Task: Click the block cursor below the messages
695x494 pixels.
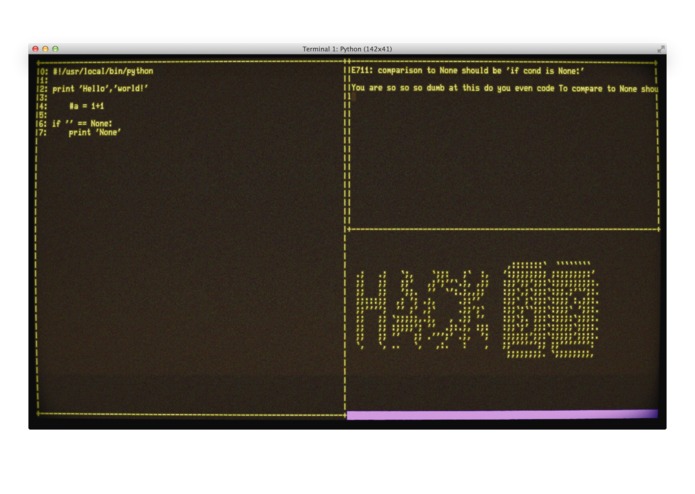Action: (x=354, y=97)
